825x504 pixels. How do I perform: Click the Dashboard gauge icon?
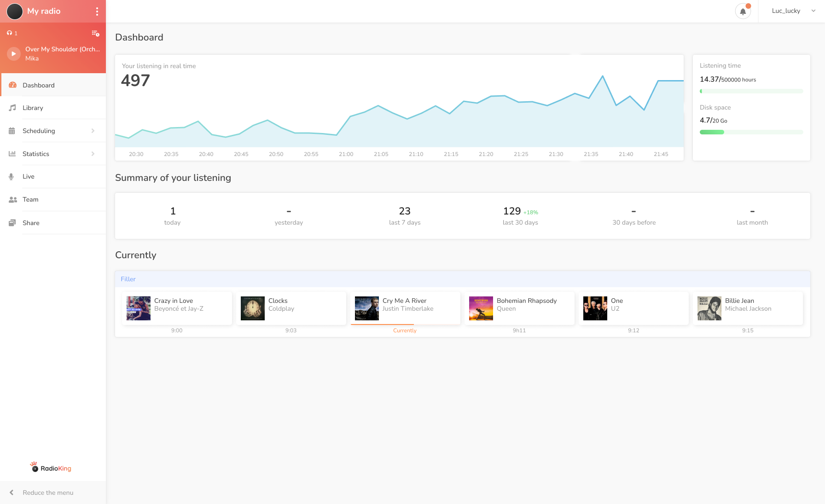(12, 85)
